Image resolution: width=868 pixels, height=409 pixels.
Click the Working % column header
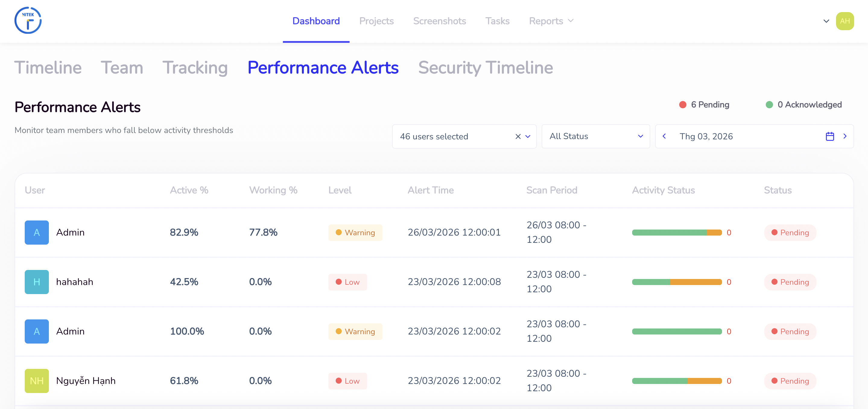[273, 190]
